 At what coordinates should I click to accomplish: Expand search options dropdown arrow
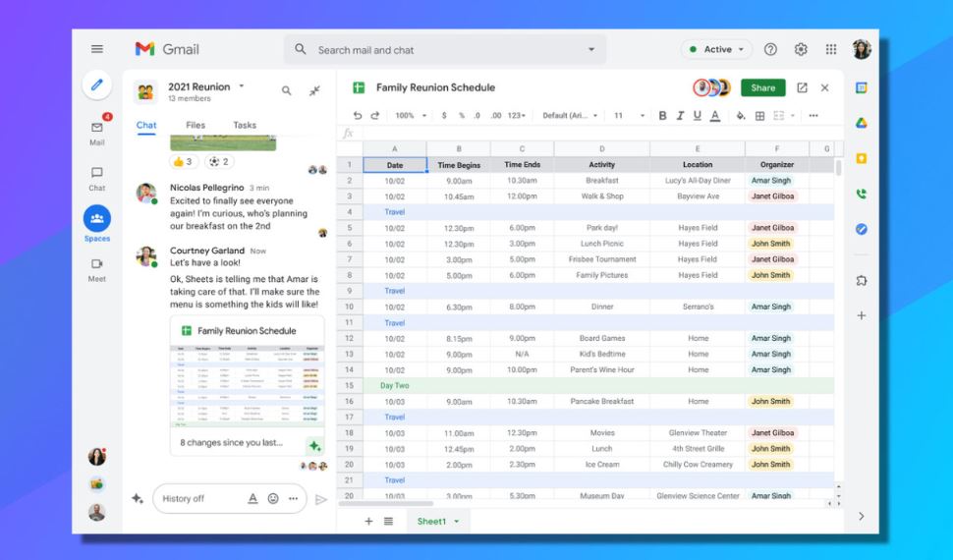tap(591, 50)
